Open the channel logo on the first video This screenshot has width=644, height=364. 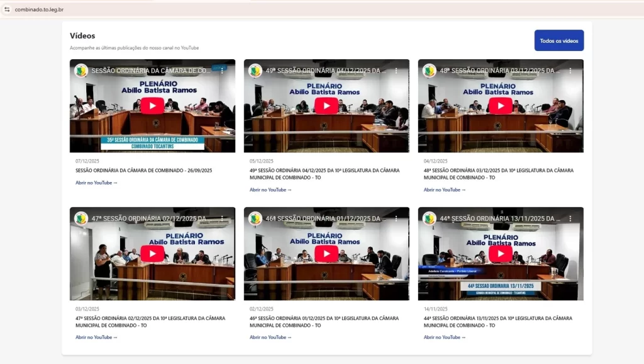point(80,71)
